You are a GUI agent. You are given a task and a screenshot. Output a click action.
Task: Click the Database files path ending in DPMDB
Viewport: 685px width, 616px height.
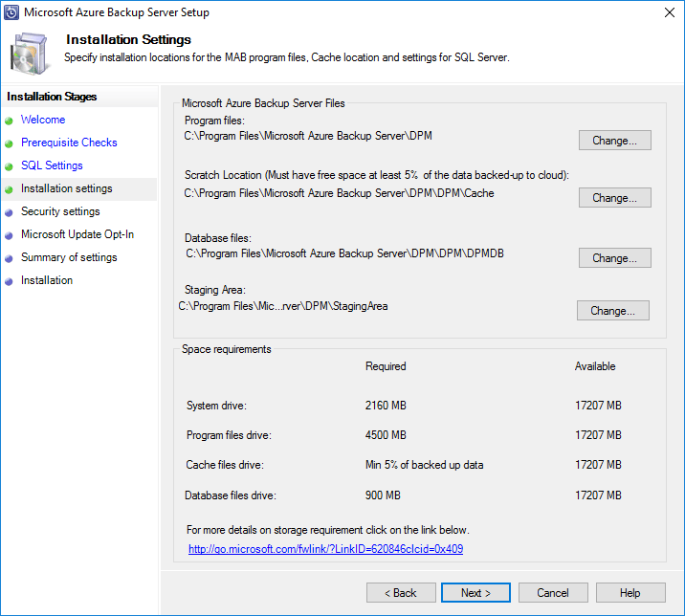344,253
